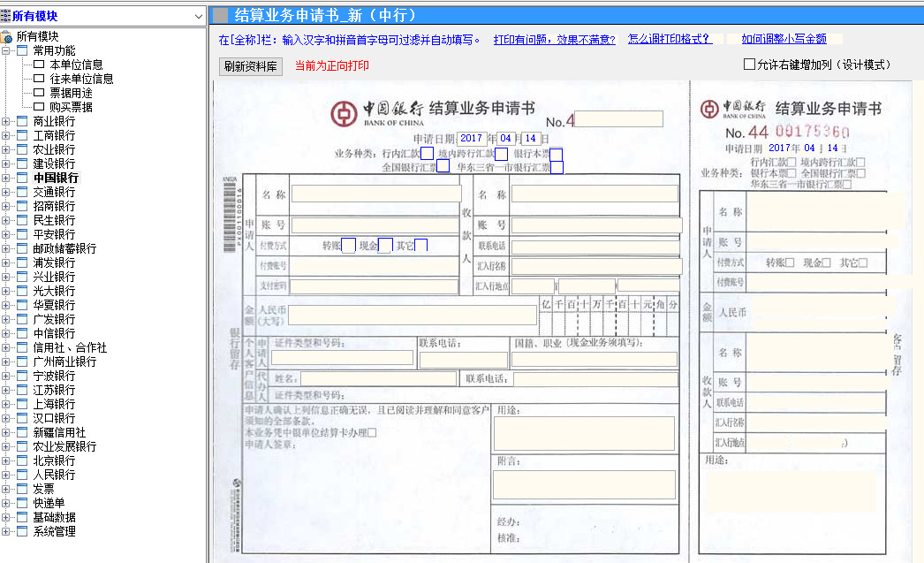
Task: Click the 人民银行 folder icon
Action: [x=22, y=476]
